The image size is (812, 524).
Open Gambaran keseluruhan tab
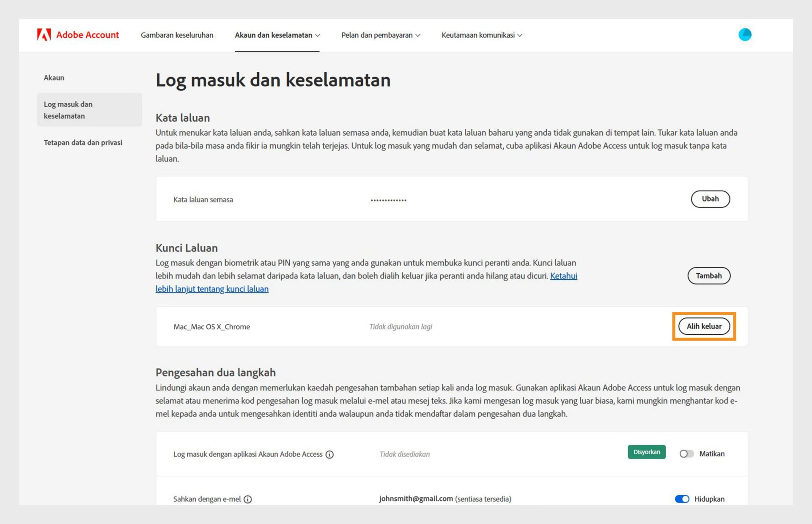(x=177, y=35)
